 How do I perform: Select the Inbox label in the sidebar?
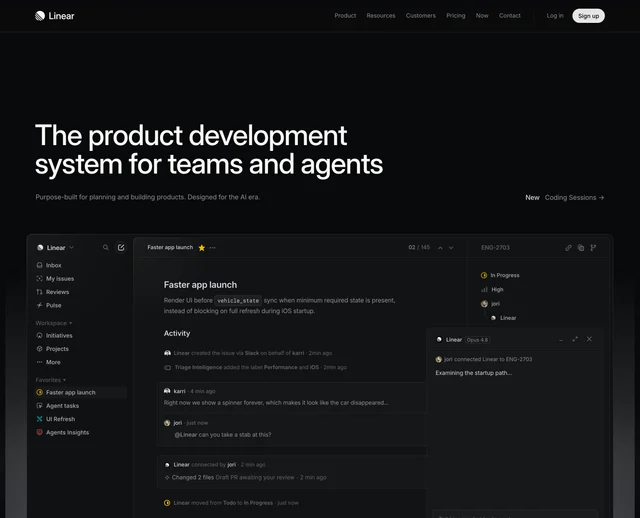pos(53,265)
